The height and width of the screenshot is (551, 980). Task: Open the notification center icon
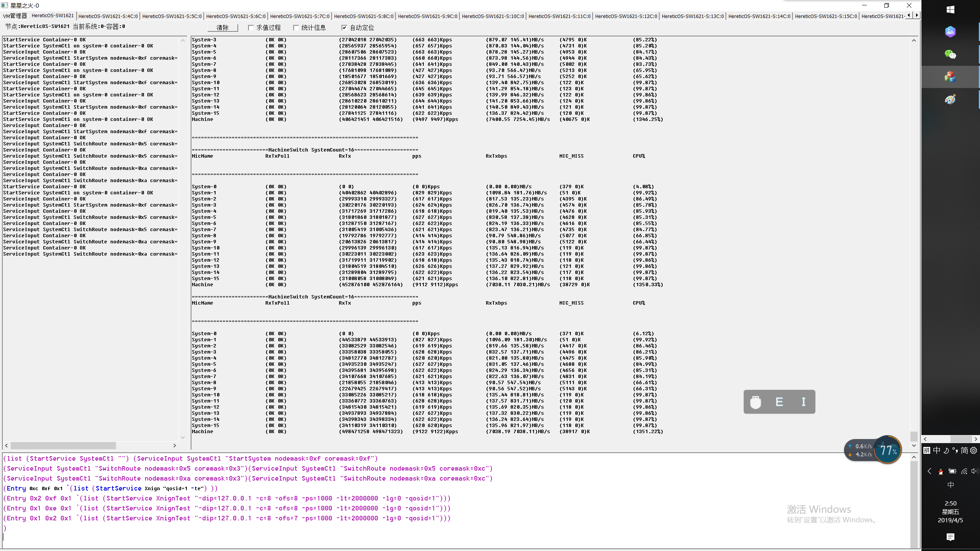[x=950, y=537]
